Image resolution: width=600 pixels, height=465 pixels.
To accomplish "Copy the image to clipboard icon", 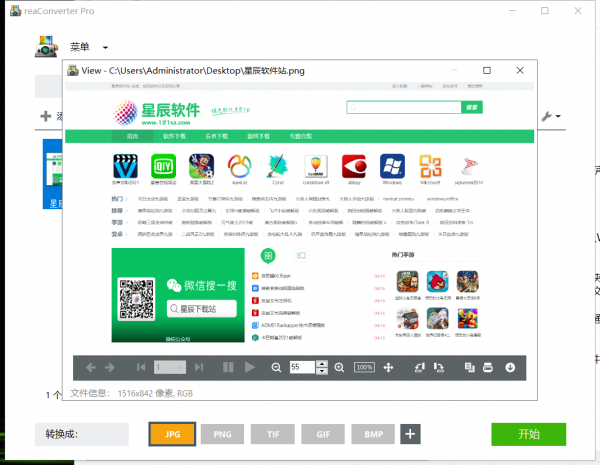I will [470, 367].
